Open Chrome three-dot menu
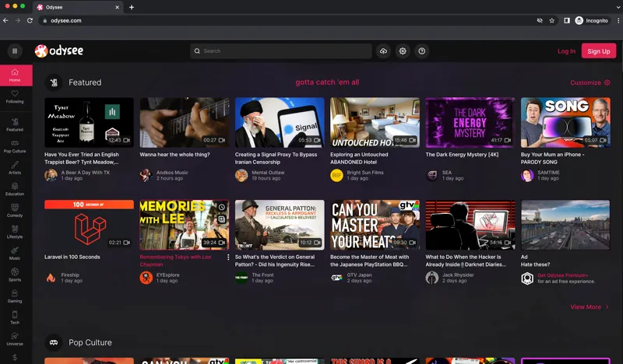The width and height of the screenshot is (623, 364). click(618, 20)
